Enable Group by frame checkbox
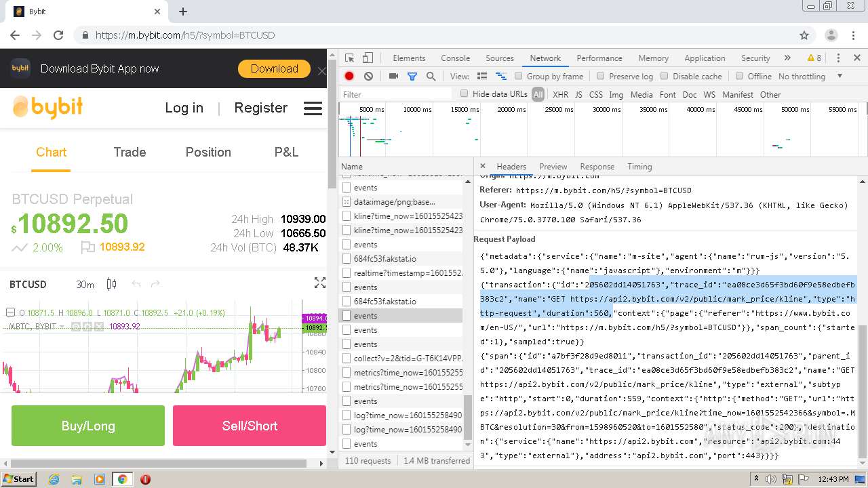 click(x=519, y=76)
